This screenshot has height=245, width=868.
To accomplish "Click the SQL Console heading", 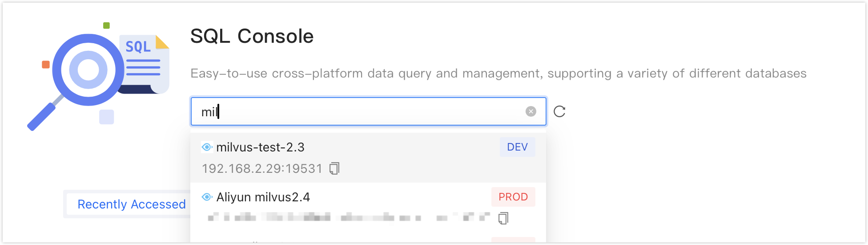I will tap(252, 36).
